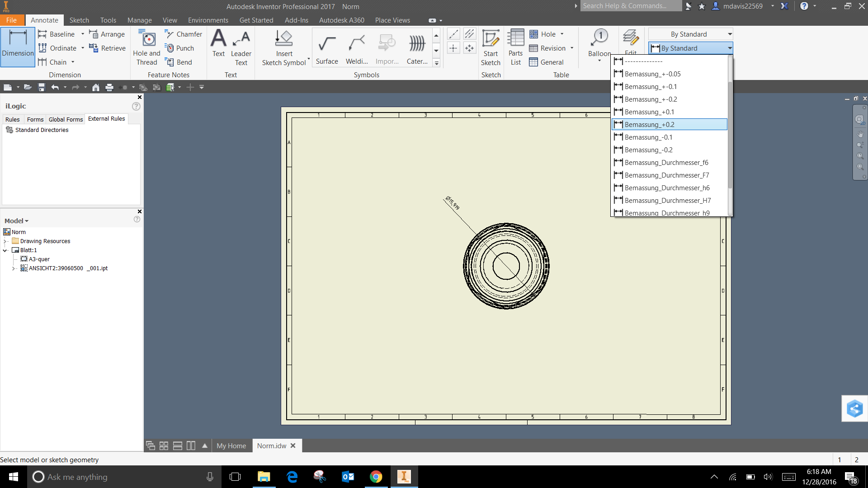Click the Revision table button
Viewport: 868px width, 488px height.
tap(547, 48)
